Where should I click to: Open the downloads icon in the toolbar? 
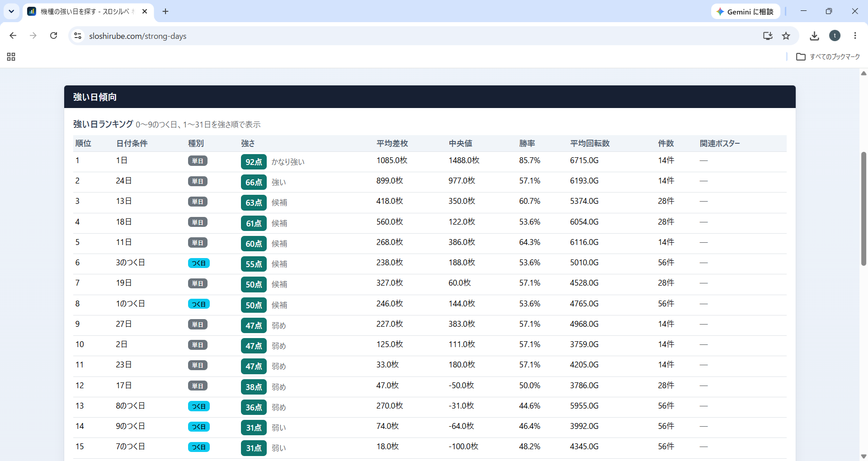click(814, 36)
